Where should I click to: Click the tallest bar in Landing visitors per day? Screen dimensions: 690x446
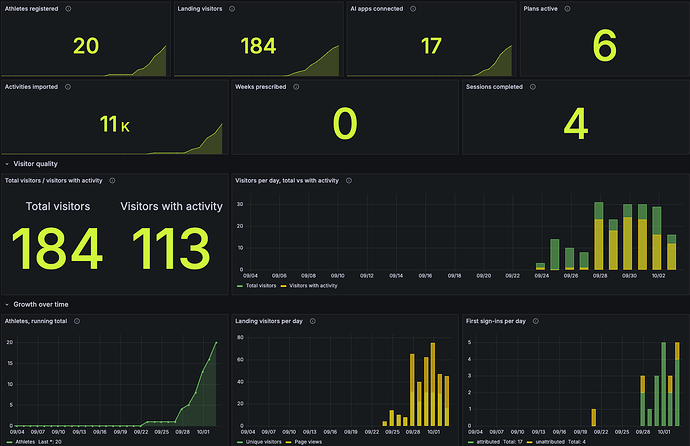click(433, 384)
